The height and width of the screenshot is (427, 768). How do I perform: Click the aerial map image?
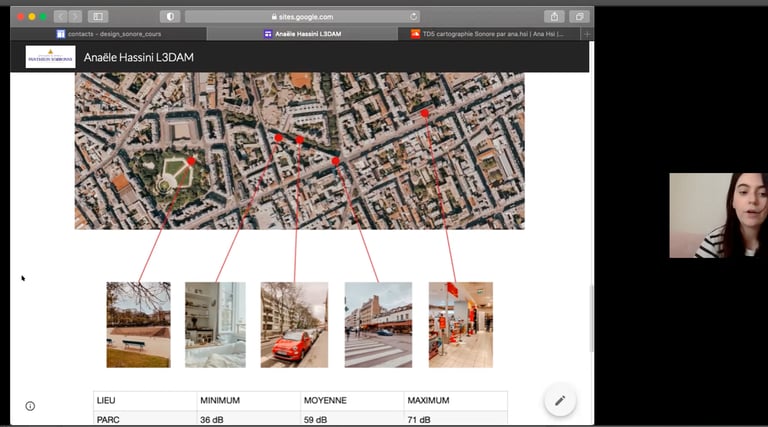[299, 151]
